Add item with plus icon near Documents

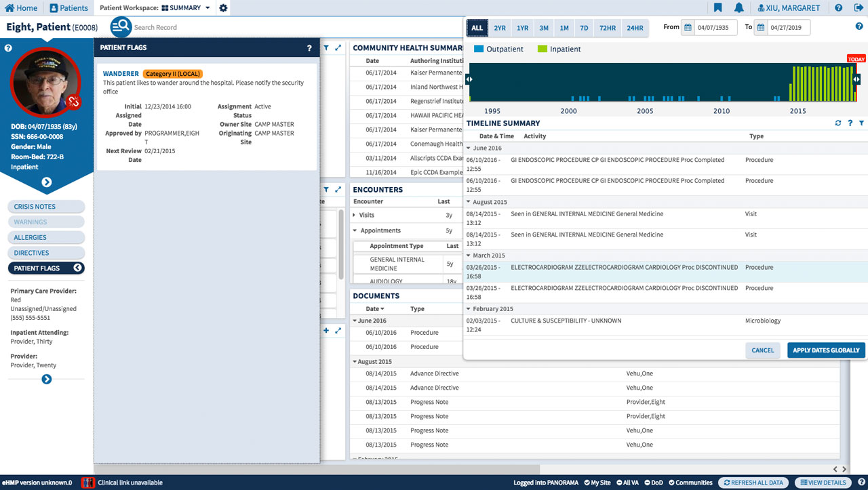(326, 331)
